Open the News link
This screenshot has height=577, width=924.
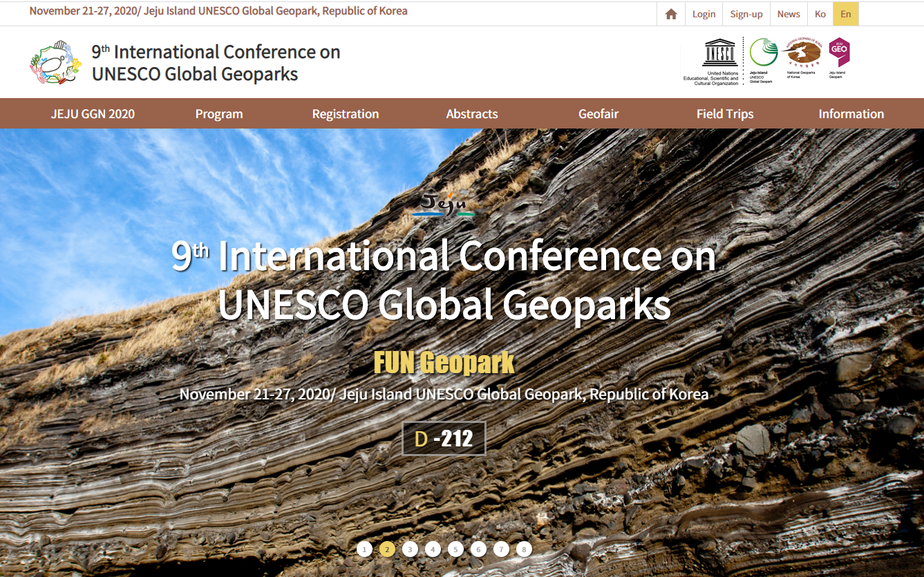tap(789, 14)
